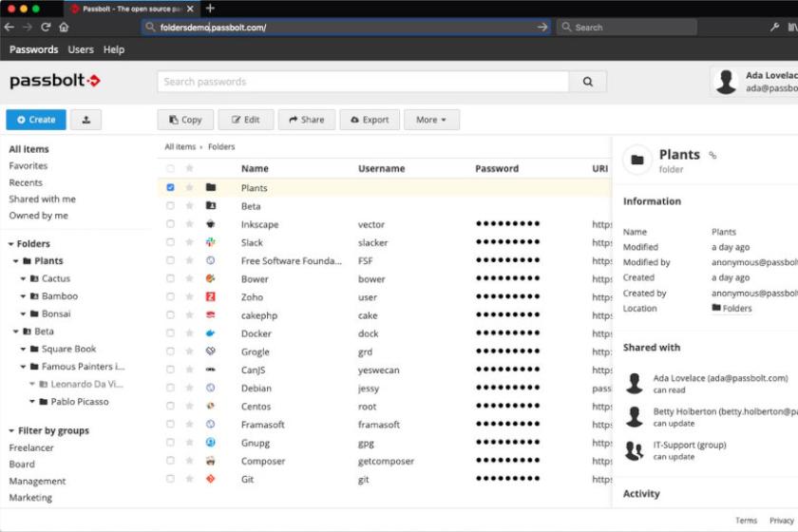This screenshot has height=532, width=798.
Task: Click the Plants folder icon in table
Action: click(211, 187)
